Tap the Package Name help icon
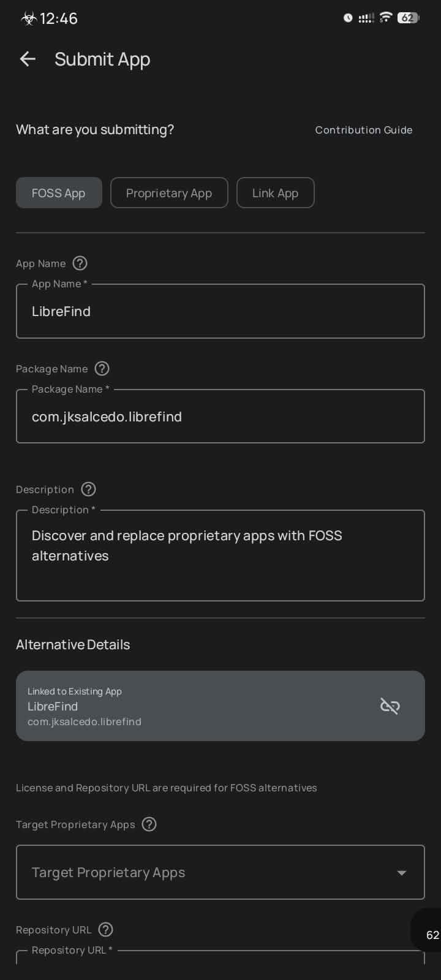 (102, 369)
